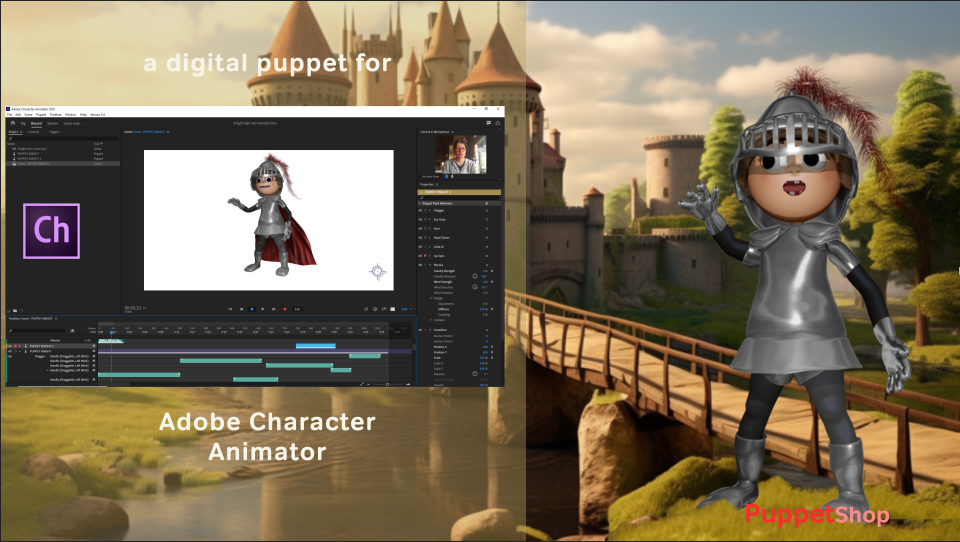Click the refresh scene icon
The width and height of the screenshot is (960, 542).
tap(366, 309)
